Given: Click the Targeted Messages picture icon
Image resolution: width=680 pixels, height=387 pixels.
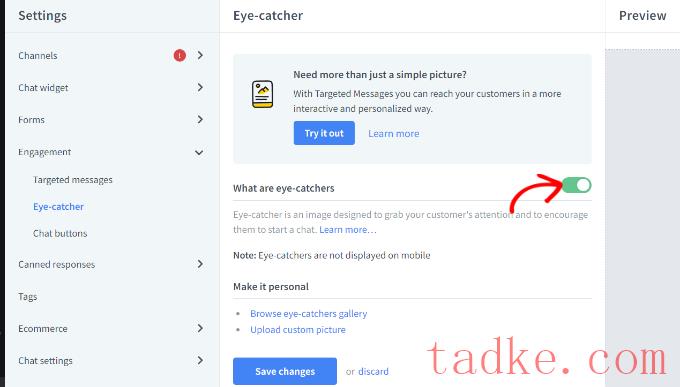Looking at the screenshot, I should 262,94.
